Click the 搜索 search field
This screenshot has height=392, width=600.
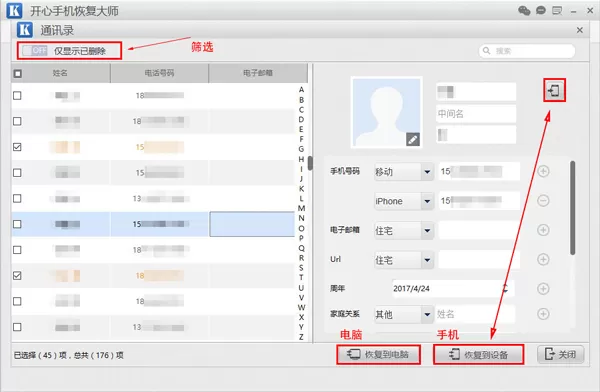tap(527, 51)
